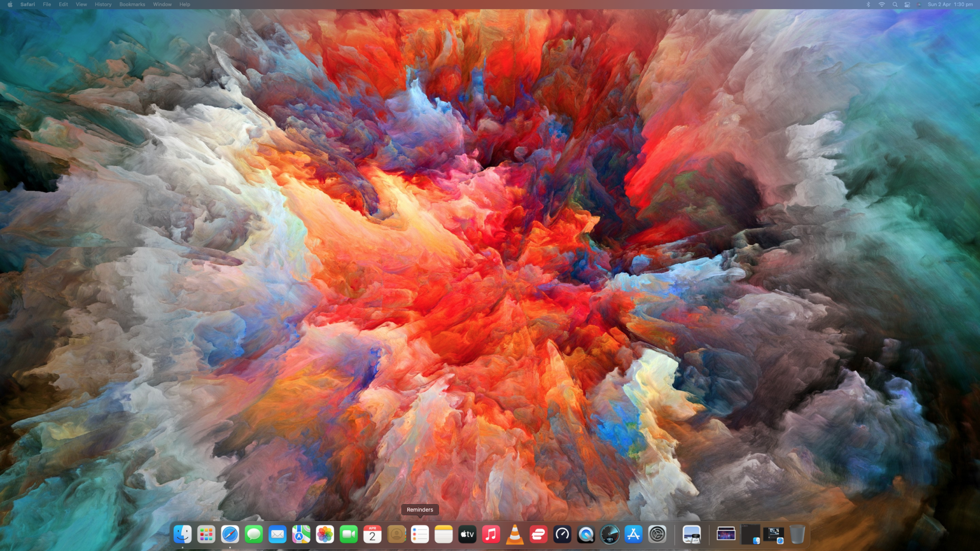
Task: Open the Trash in the dock
Action: [x=797, y=534]
